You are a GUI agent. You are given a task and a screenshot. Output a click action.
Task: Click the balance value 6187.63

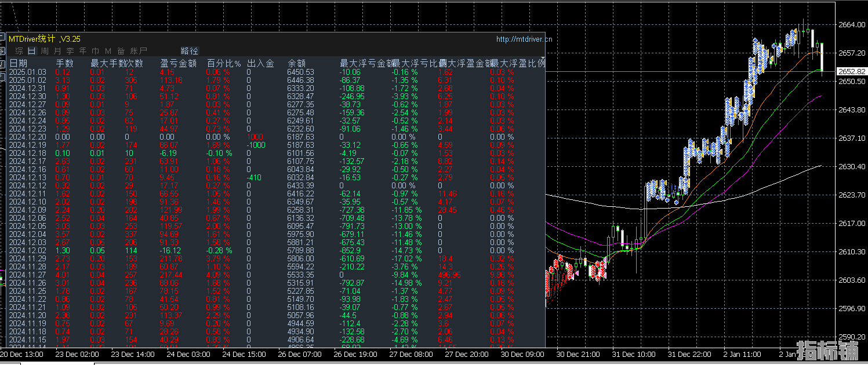[301, 137]
